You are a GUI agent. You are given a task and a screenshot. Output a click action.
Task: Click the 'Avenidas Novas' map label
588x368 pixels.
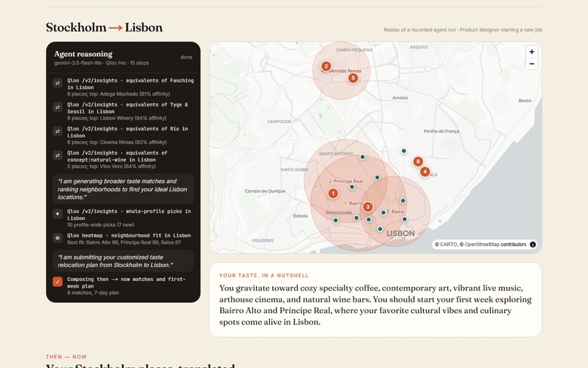tap(343, 71)
